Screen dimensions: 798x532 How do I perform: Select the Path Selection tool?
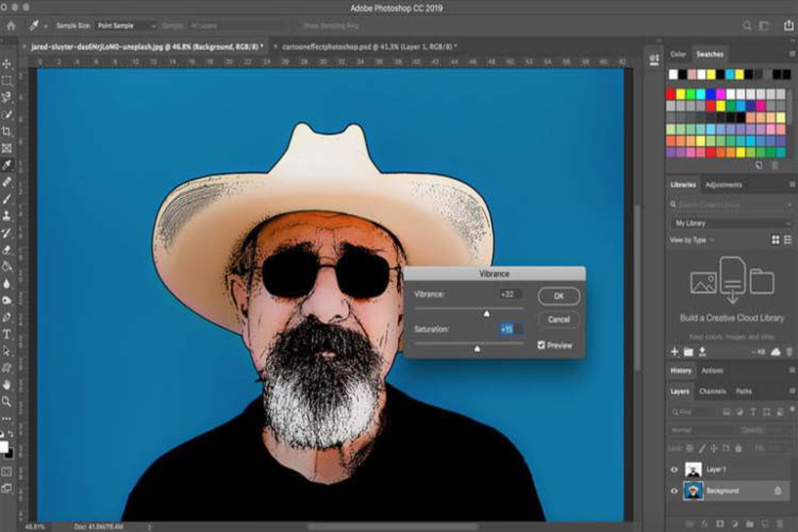tap(7, 351)
